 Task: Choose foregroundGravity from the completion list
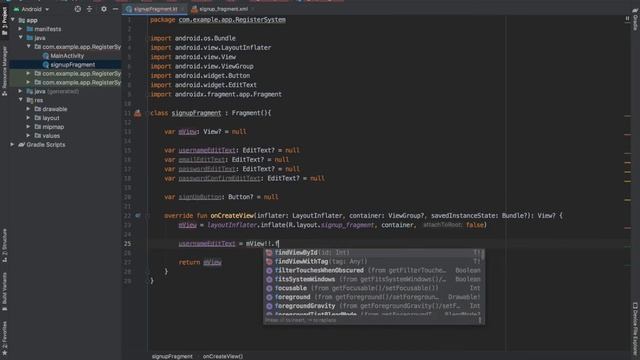coord(373,306)
